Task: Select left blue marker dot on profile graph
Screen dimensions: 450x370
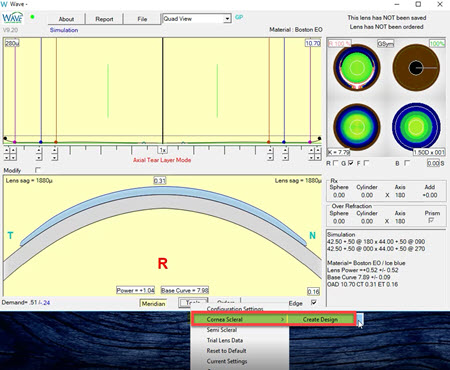Action: 41,142
